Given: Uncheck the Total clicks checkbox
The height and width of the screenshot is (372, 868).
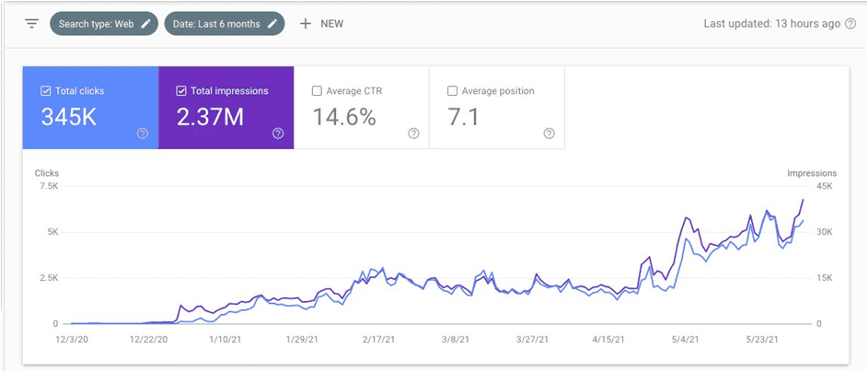Looking at the screenshot, I should pyautogui.click(x=46, y=91).
